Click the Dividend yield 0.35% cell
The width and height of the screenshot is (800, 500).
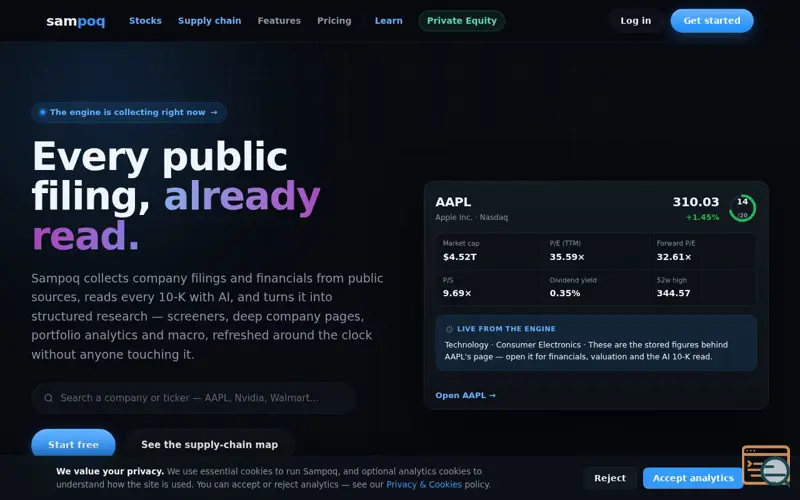[x=595, y=287]
